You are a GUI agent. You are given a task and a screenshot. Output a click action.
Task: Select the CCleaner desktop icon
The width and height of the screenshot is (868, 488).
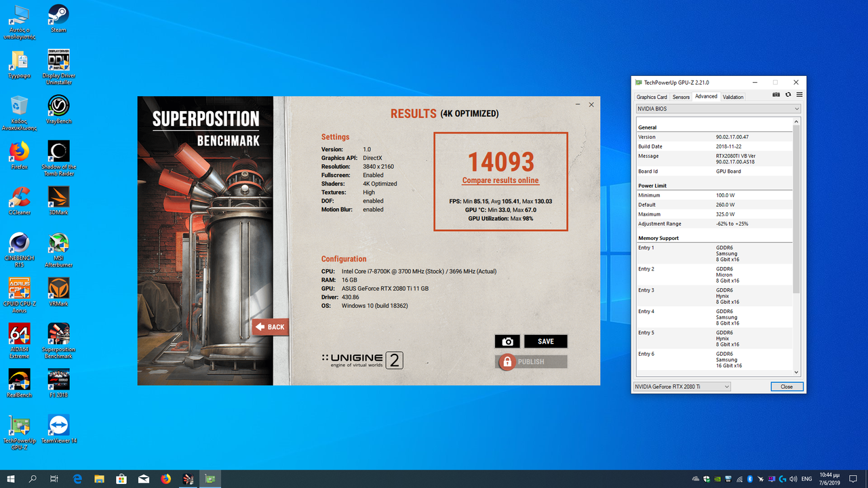click(19, 201)
